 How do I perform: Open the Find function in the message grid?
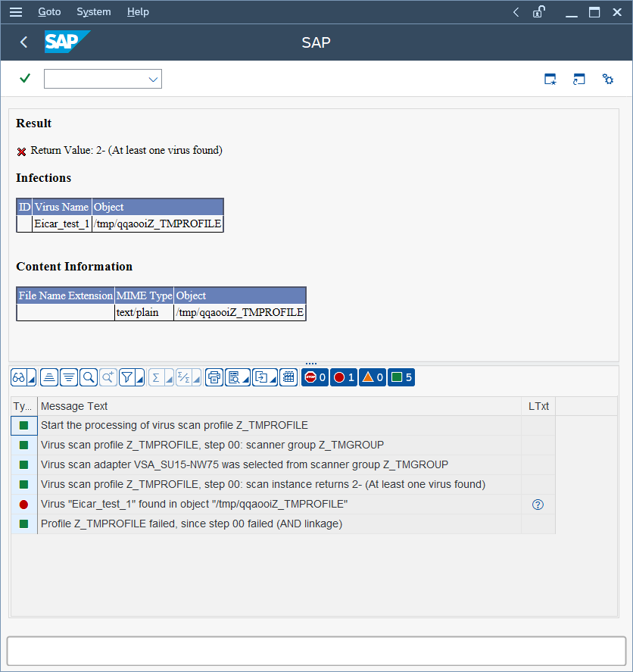point(87,377)
